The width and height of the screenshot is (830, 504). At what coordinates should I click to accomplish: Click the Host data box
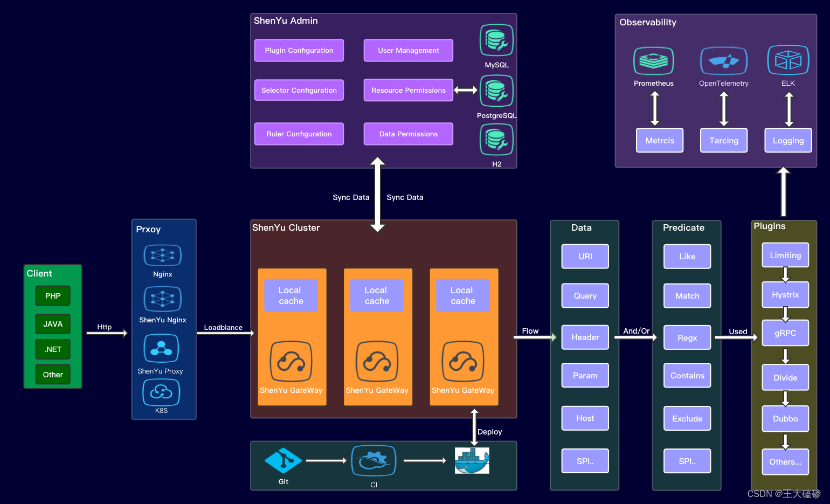[x=585, y=418]
